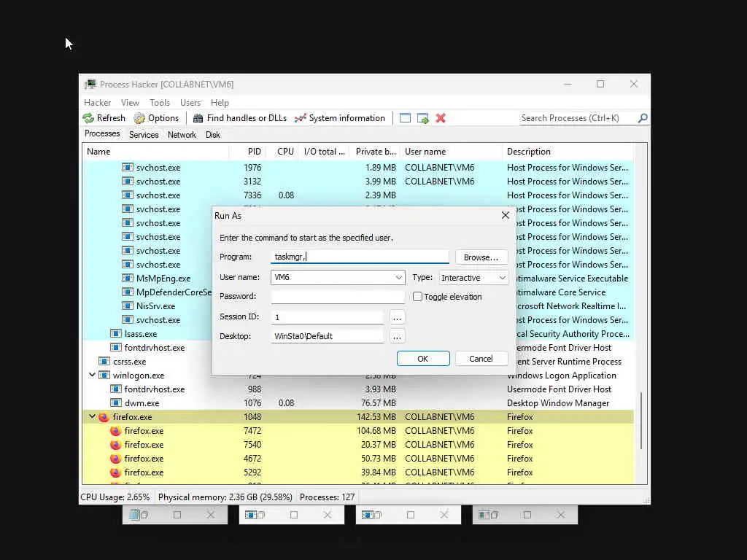Select svchost.exe process with PID 1976
The width and height of the screenshot is (747, 560).
coord(357,168)
